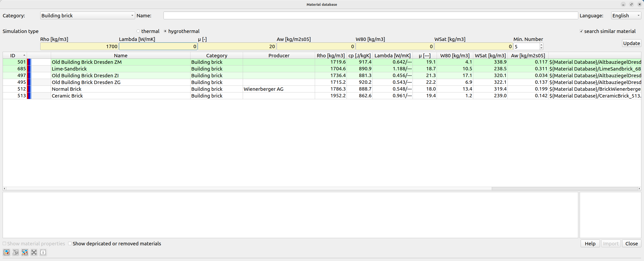Click the Rho filter field showing 1700
Screen dimensions: 644x261
[79, 46]
